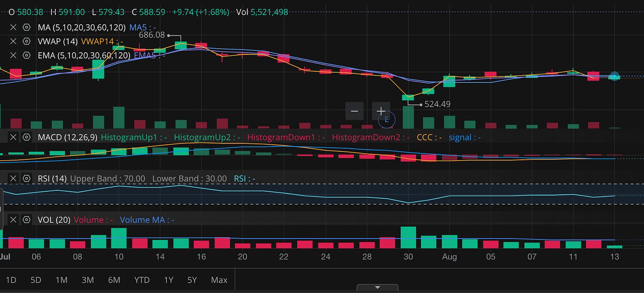Click the Aug date axis label
This screenshot has height=293, width=644.
pyautogui.click(x=450, y=256)
